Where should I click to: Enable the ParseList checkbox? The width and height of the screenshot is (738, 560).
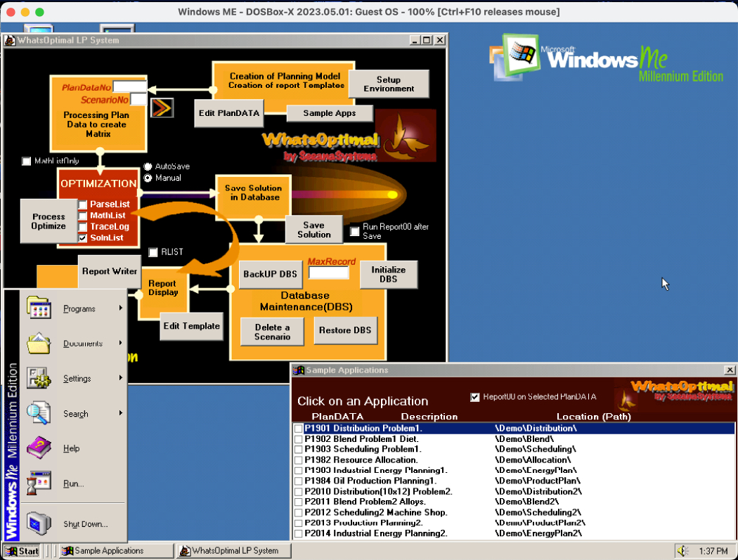[83, 204]
